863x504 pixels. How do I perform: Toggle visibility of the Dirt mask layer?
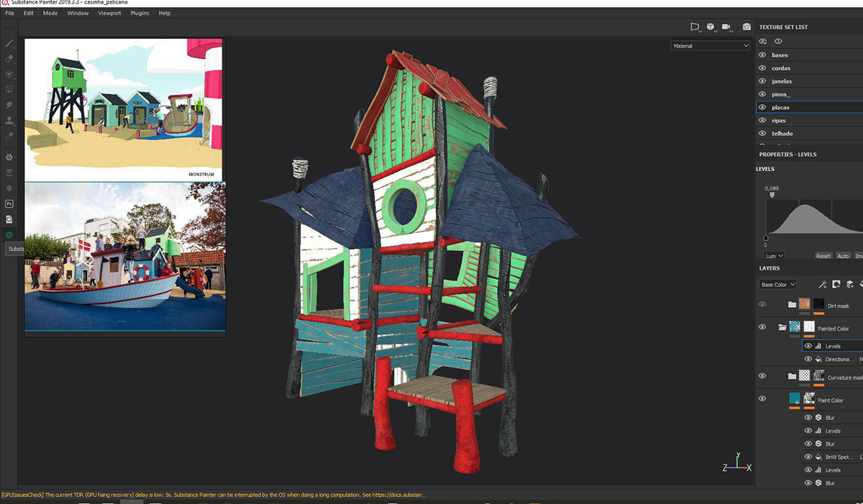[762, 305]
